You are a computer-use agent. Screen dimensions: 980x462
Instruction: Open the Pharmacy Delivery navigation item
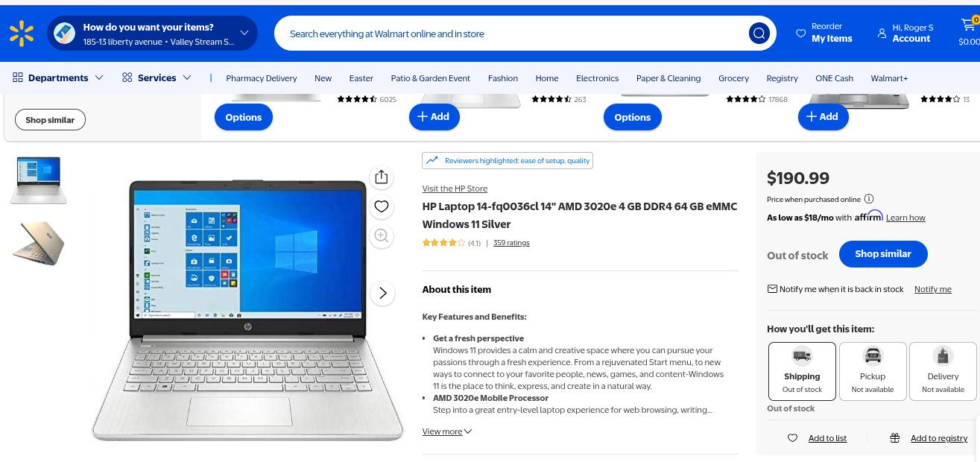click(x=261, y=78)
